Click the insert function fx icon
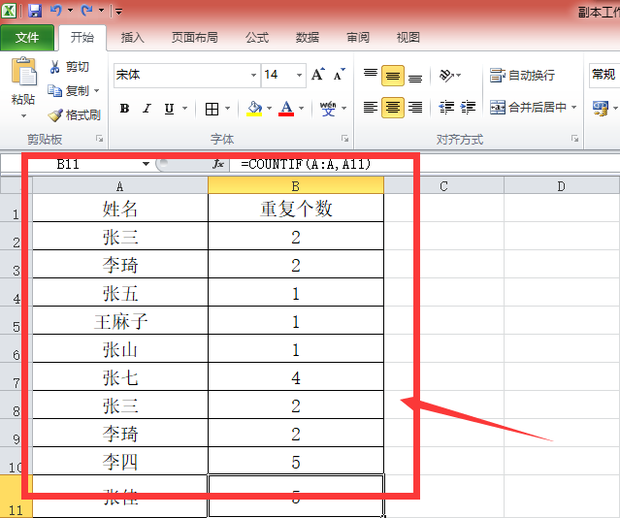 point(218,163)
